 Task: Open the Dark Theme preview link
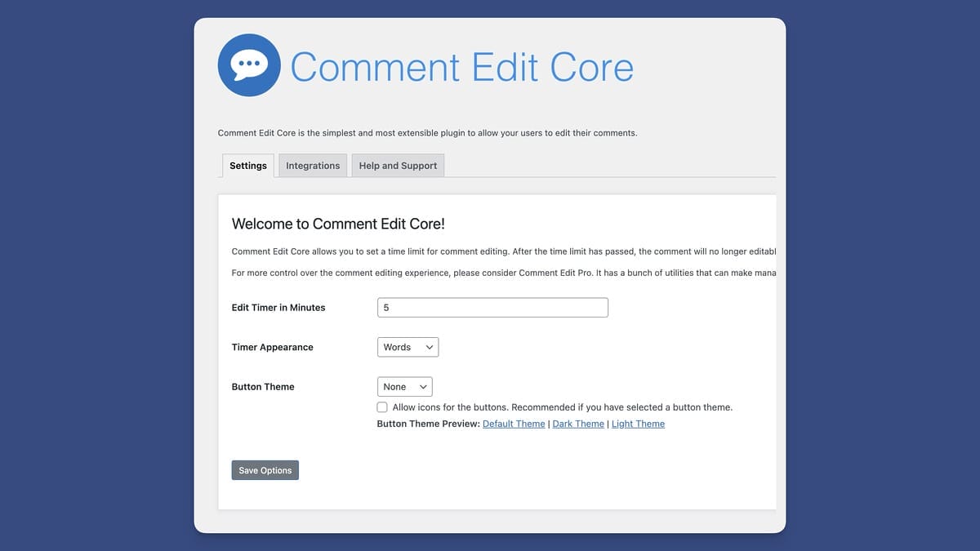tap(578, 424)
